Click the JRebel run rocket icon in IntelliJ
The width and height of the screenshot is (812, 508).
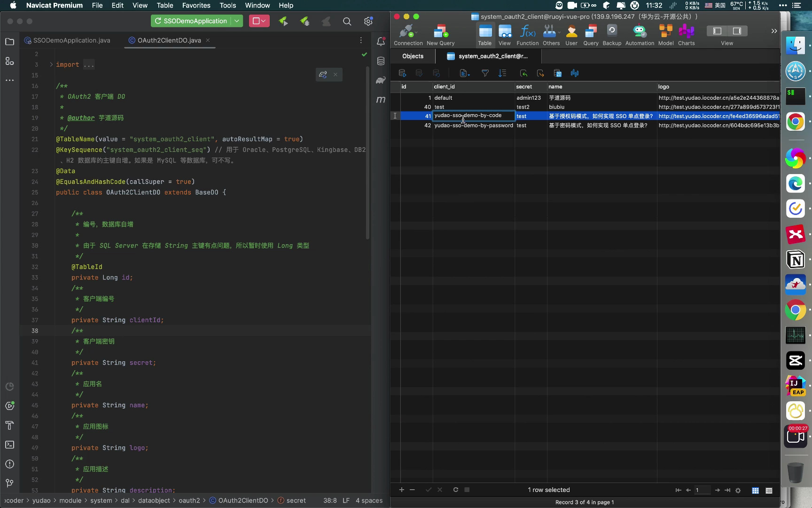pyautogui.click(x=283, y=21)
